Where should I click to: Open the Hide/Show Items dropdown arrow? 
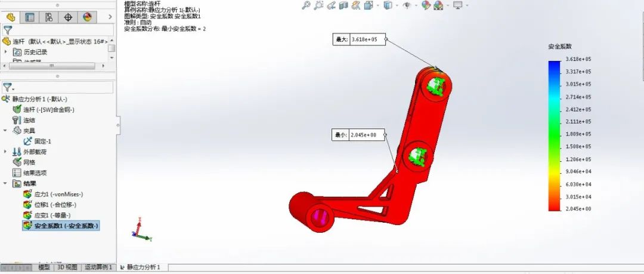(x=416, y=6)
